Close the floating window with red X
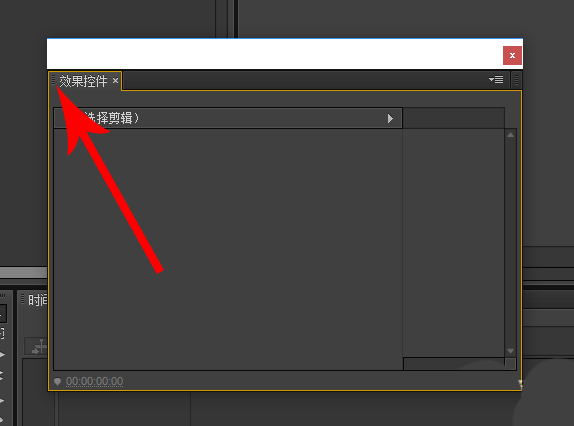The width and height of the screenshot is (574, 426). [512, 55]
